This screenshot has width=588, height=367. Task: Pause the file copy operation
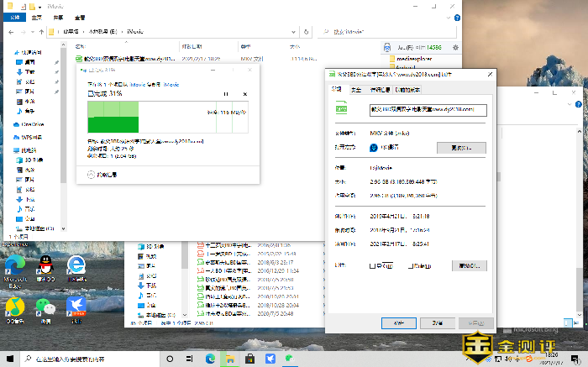[225, 93]
